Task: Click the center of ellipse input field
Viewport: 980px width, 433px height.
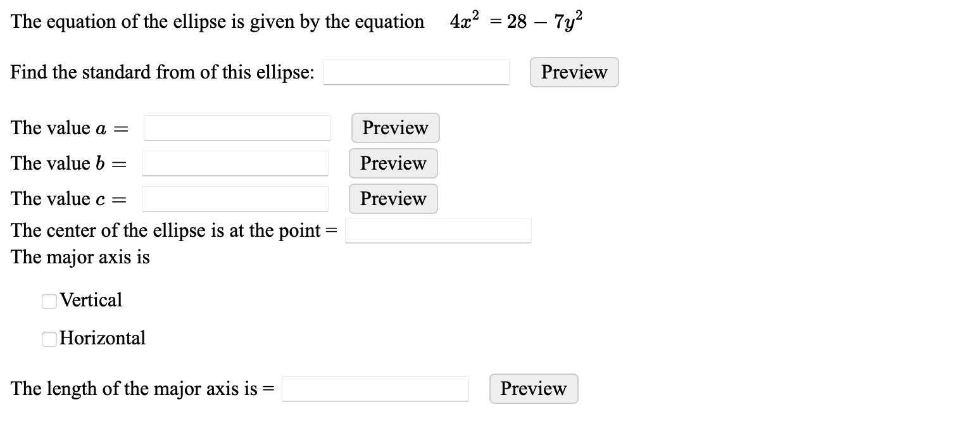Action: (x=437, y=230)
